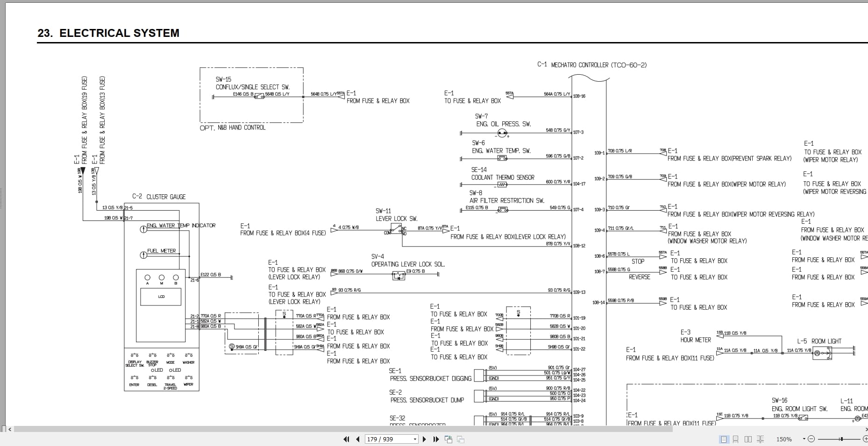The image size is (868, 446).
Task: Enable continuous scrolling page mode
Action: click(736, 439)
